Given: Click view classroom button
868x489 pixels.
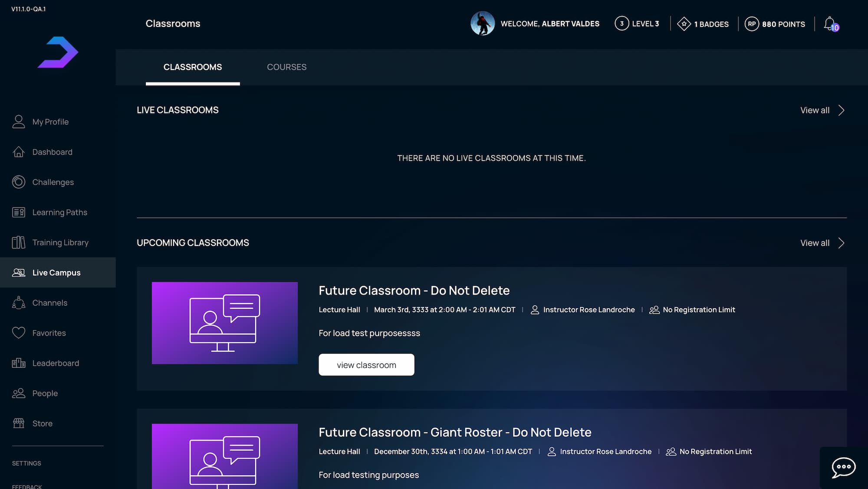Looking at the screenshot, I should (x=366, y=365).
